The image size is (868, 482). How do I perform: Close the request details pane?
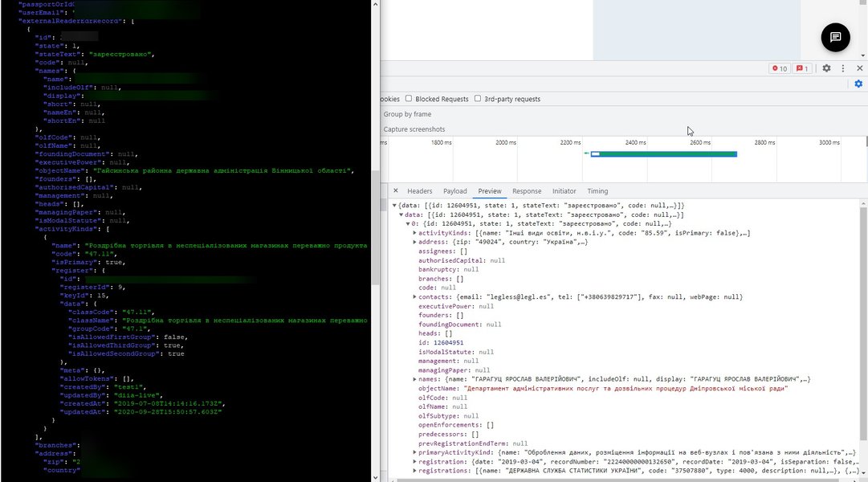(x=395, y=191)
